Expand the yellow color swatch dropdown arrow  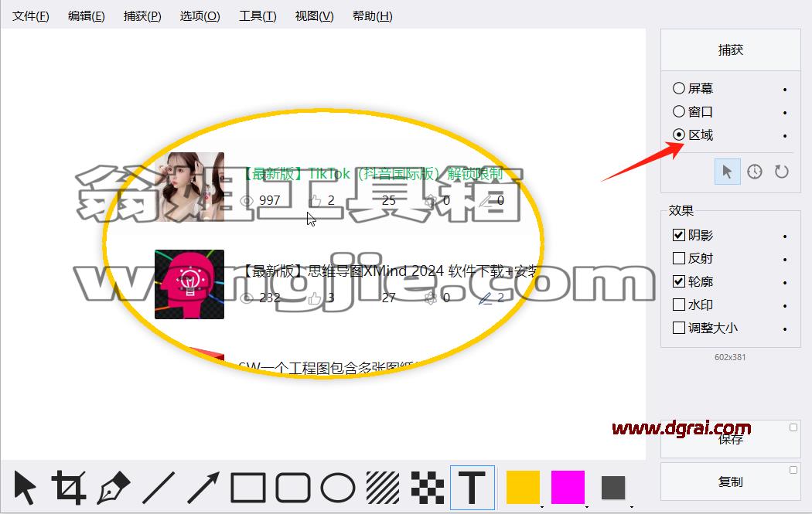pos(541,506)
